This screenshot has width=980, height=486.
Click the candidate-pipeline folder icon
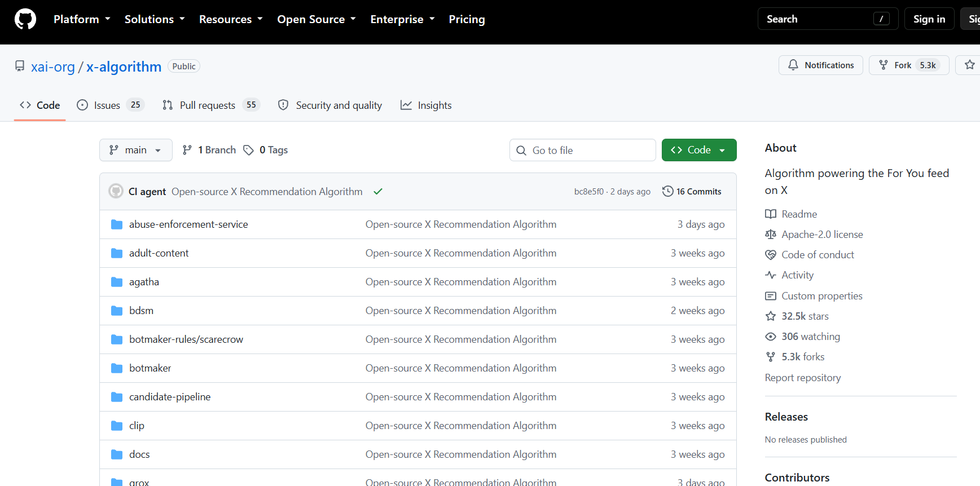point(117,397)
